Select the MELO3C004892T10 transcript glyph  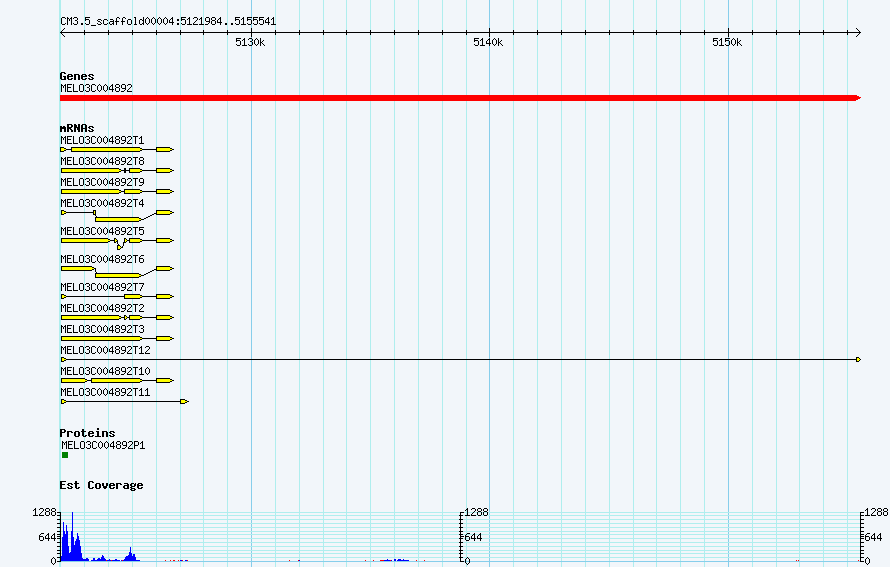tap(117, 380)
